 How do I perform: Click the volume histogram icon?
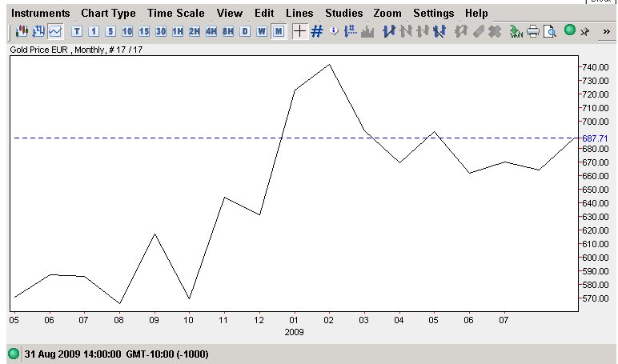click(368, 31)
